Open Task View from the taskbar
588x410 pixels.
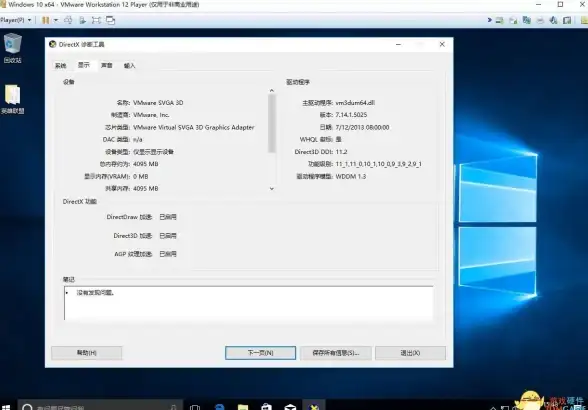pos(195,407)
